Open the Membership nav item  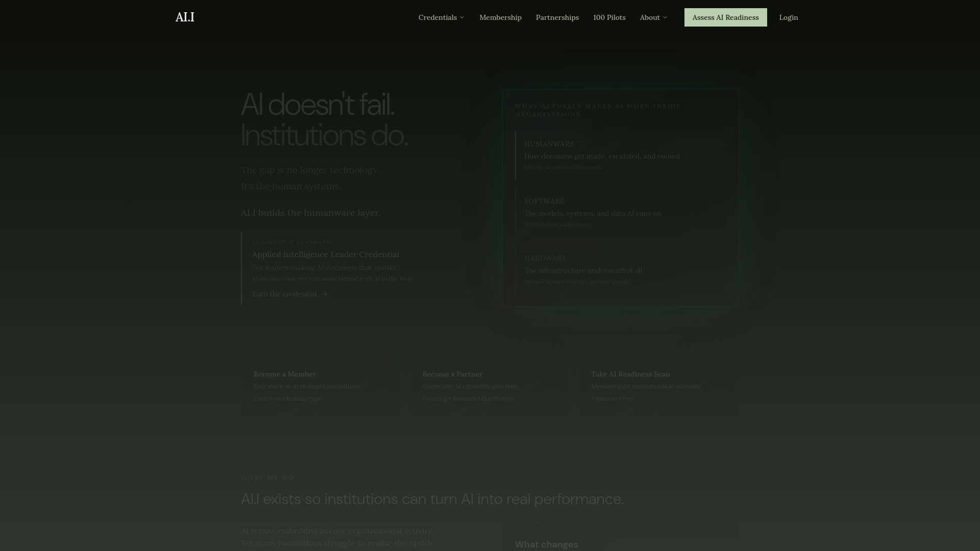(500, 17)
